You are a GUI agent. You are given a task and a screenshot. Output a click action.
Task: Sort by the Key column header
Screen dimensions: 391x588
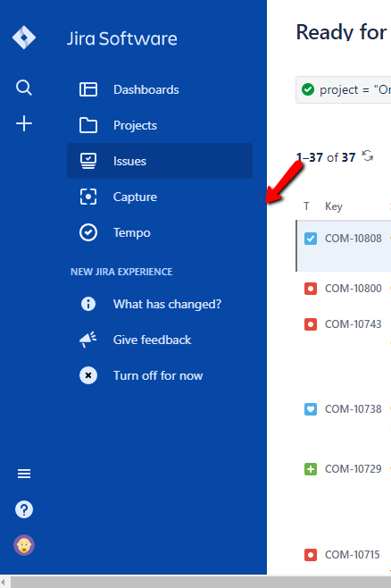(334, 206)
